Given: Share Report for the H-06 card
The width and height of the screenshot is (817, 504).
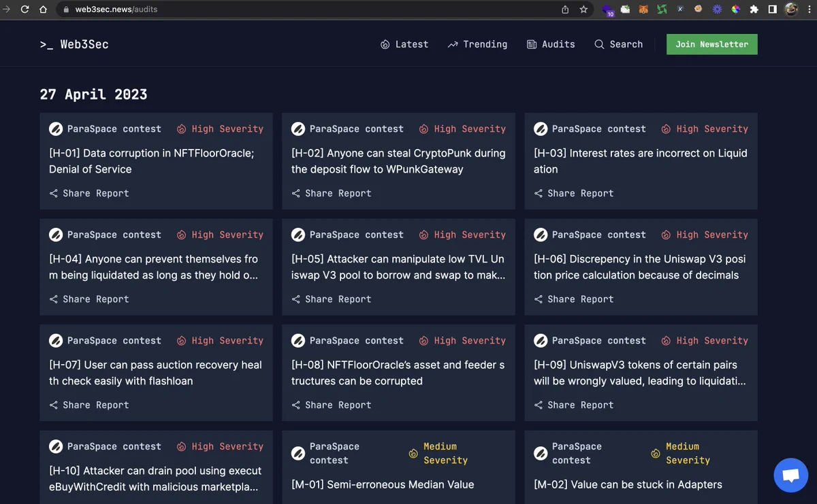Looking at the screenshot, I should click(x=574, y=299).
